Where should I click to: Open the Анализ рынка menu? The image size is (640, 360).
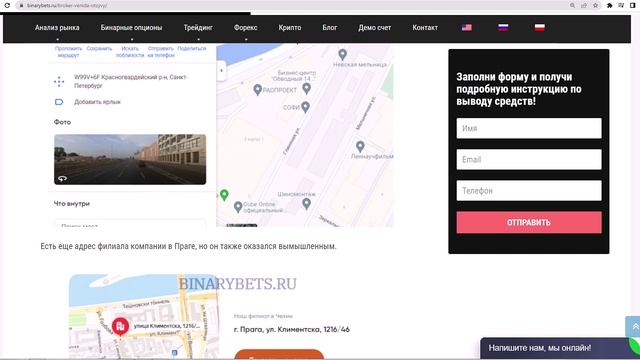57,28
